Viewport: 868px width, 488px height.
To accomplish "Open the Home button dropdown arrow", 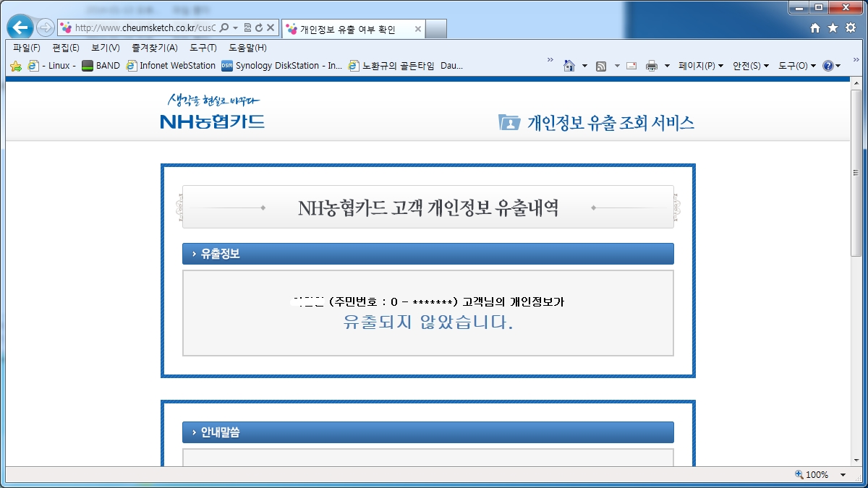I will [x=584, y=66].
